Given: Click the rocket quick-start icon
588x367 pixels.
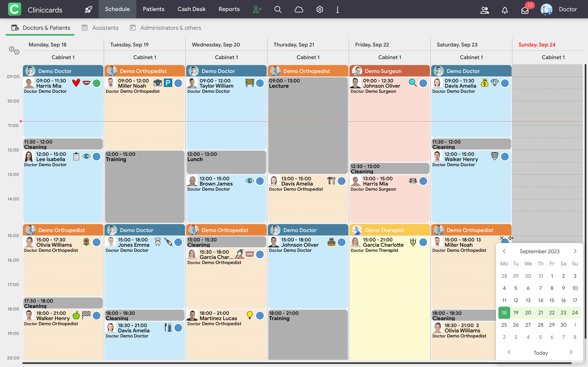Looking at the screenshot, I should point(88,9).
